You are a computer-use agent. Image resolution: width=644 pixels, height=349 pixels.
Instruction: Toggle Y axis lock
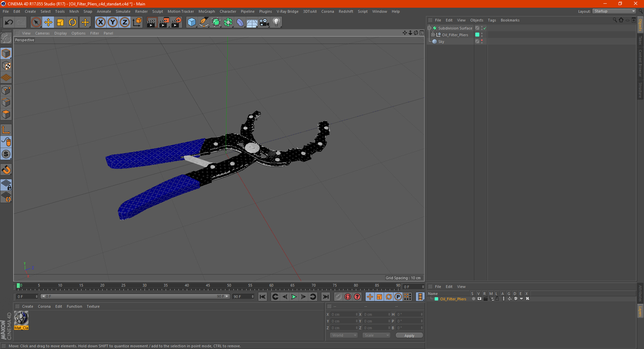113,22
